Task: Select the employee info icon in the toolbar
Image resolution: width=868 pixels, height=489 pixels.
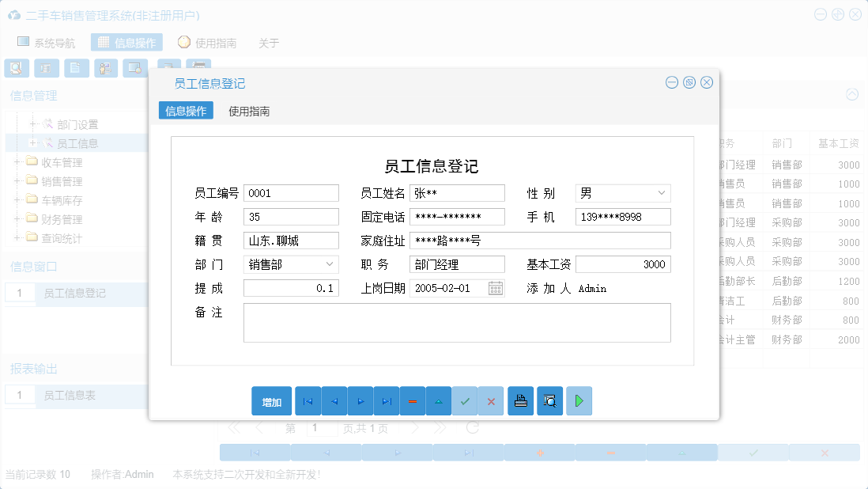Action: point(105,68)
